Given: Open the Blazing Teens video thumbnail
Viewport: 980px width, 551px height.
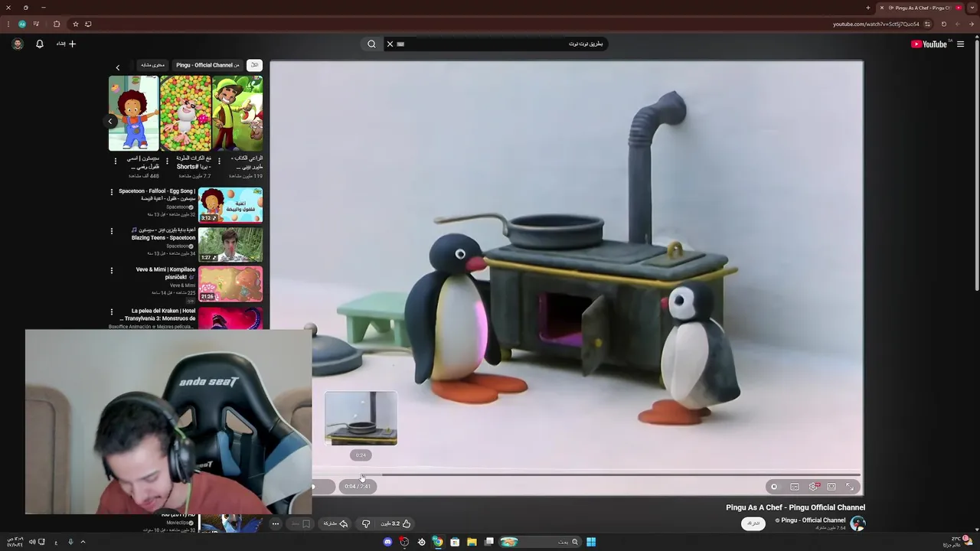Looking at the screenshot, I should point(230,245).
